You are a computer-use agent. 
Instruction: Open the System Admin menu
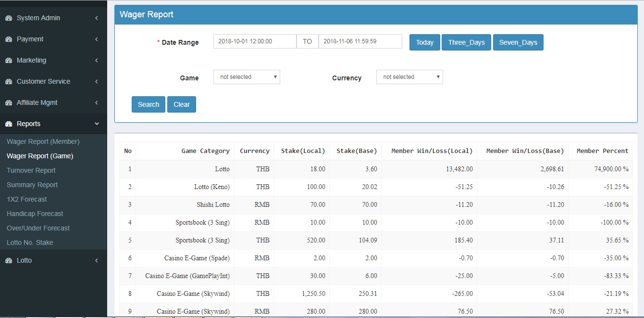(53, 18)
